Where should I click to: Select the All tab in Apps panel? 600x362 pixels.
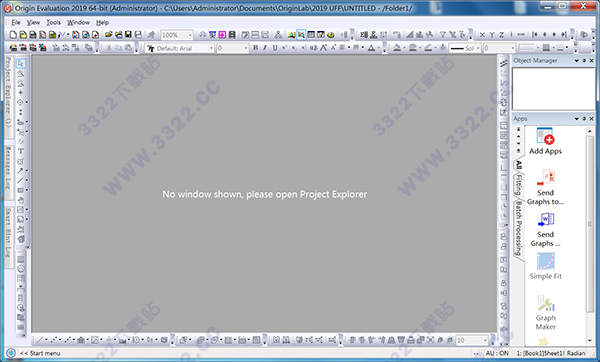pyautogui.click(x=518, y=165)
